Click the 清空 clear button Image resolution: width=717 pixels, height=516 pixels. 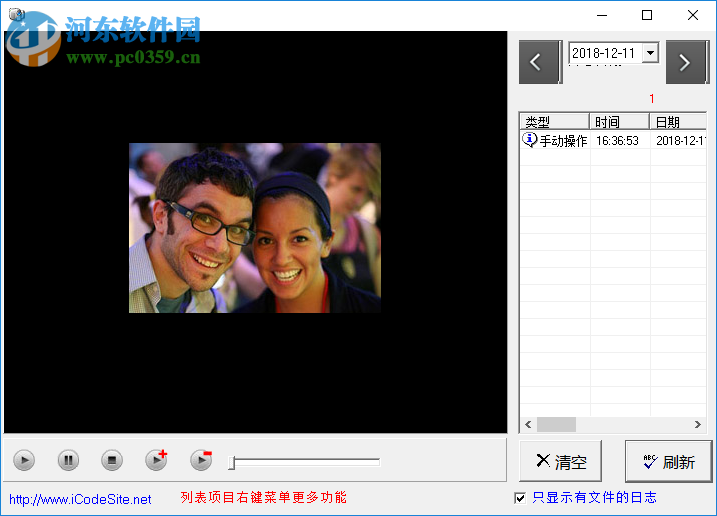[x=560, y=461]
